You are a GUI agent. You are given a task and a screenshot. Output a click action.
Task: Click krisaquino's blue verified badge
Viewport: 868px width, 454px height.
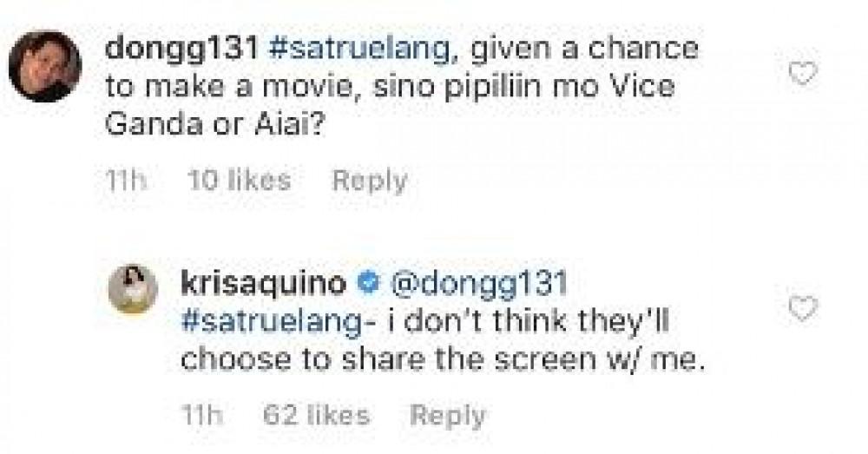[x=366, y=284]
